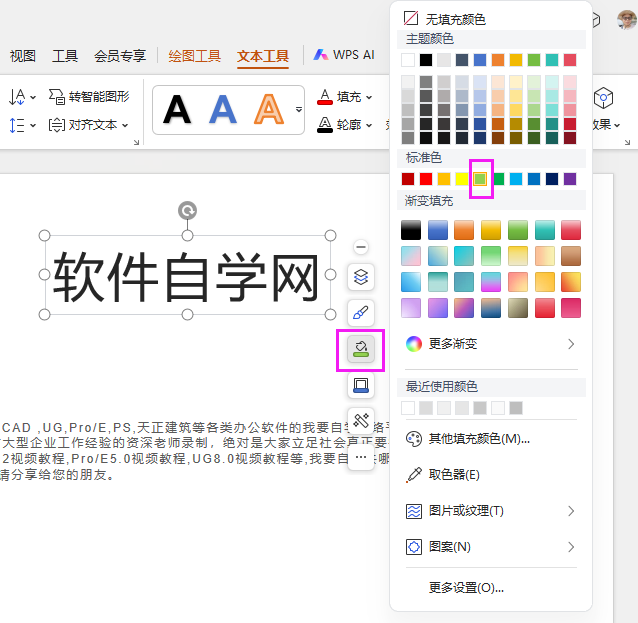Click the shape outline icon in floating toolbar
The width and height of the screenshot is (638, 623).
pos(361,385)
